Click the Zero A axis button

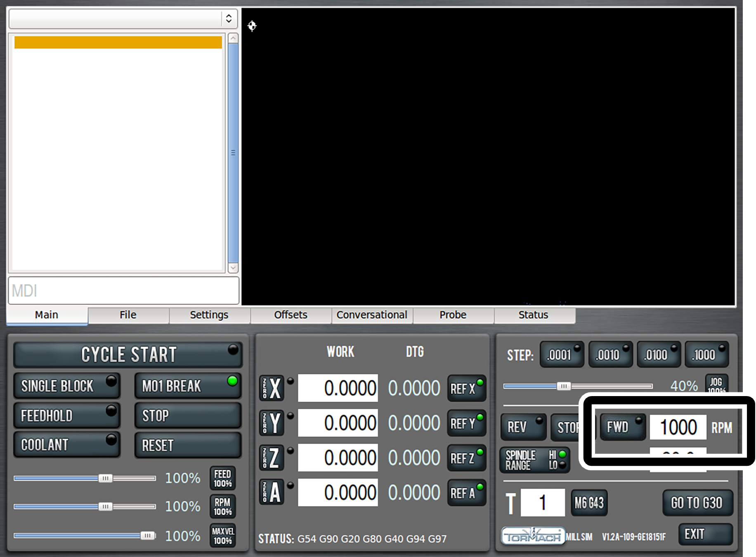pos(271,492)
